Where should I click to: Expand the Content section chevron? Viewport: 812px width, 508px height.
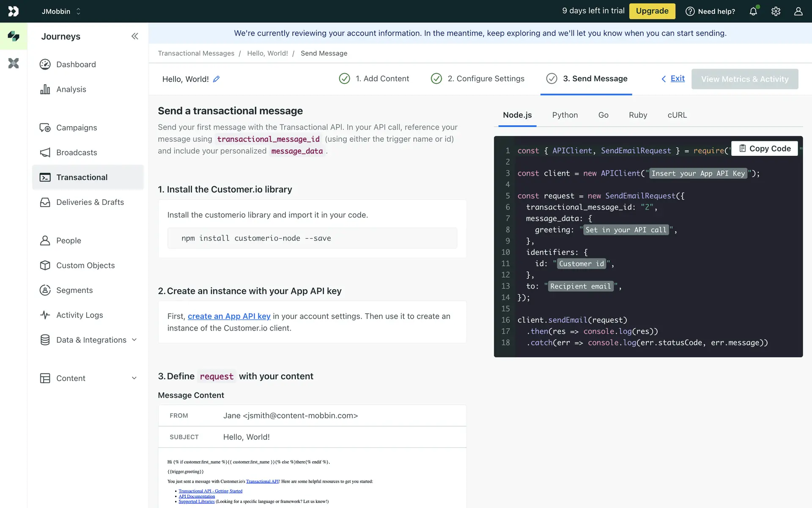tap(134, 378)
